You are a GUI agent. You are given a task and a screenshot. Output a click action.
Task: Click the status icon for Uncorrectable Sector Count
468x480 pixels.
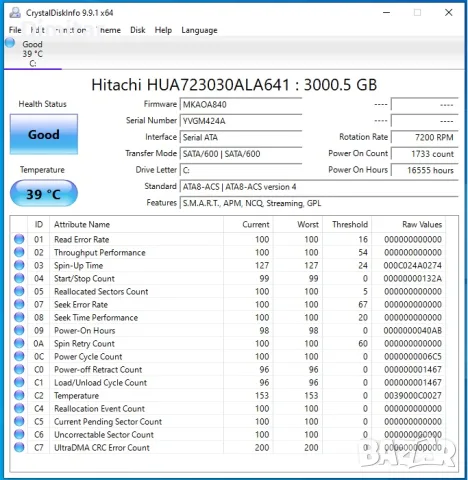pos(19,434)
